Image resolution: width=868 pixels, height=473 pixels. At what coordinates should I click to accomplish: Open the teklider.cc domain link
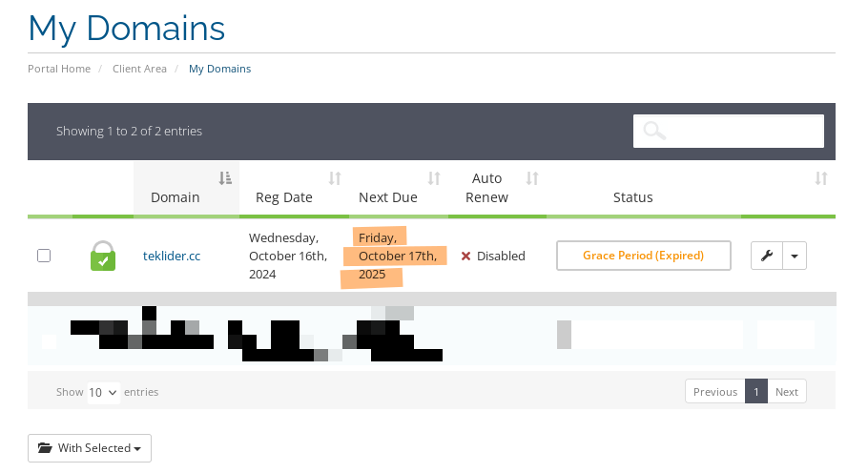tap(172, 256)
